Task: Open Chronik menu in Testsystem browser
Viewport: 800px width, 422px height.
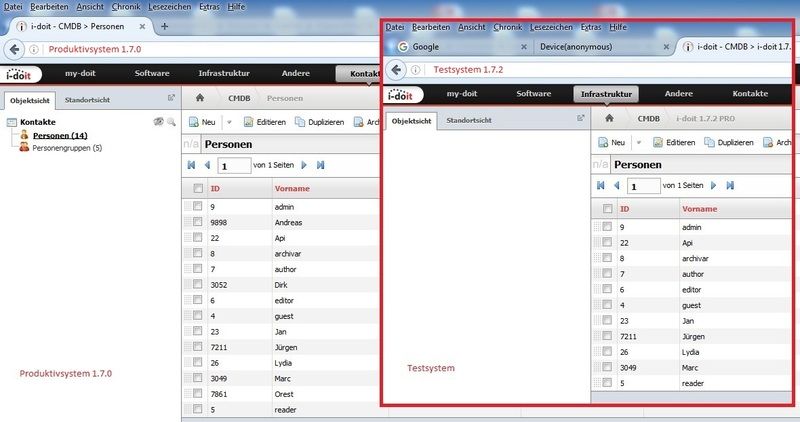Action: point(508,27)
